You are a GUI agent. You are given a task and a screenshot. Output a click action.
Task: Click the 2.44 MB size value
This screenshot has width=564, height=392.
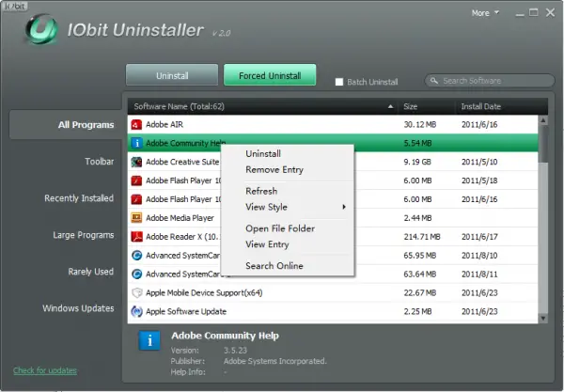point(417,218)
